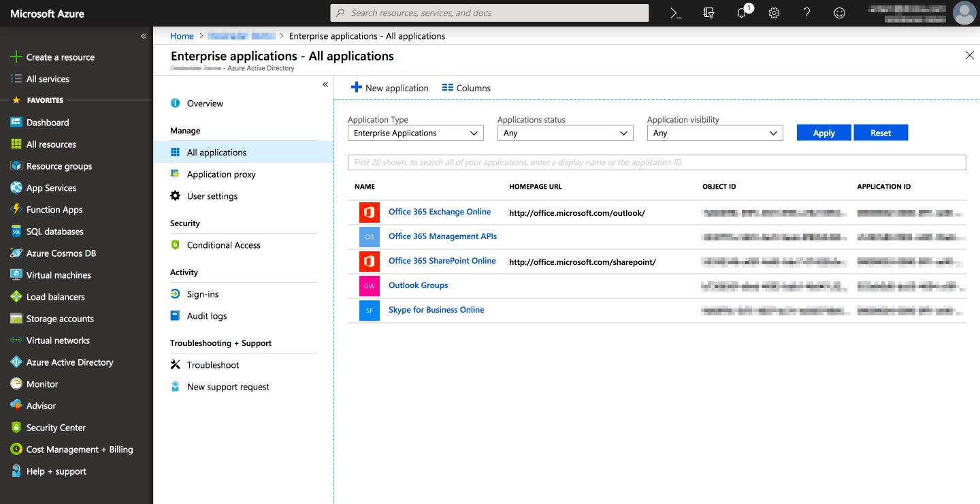Click the outlook homepage URL text
980x504 pixels.
click(x=577, y=213)
